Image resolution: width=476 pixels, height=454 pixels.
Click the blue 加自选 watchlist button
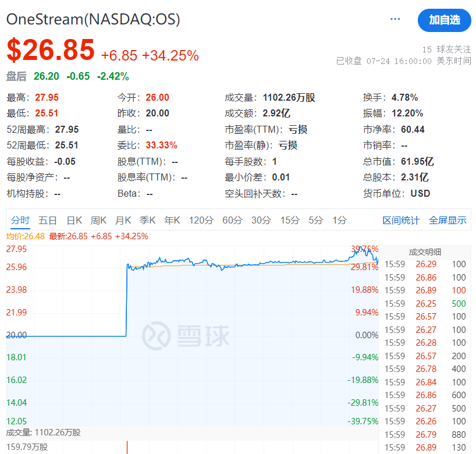(444, 20)
